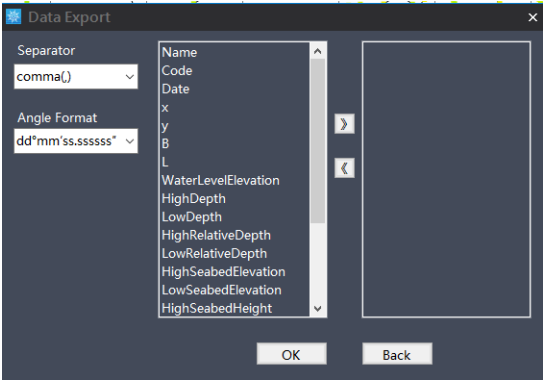This screenshot has height=382, width=543.
Task: Close the Data Export dialog
Action: point(533,17)
